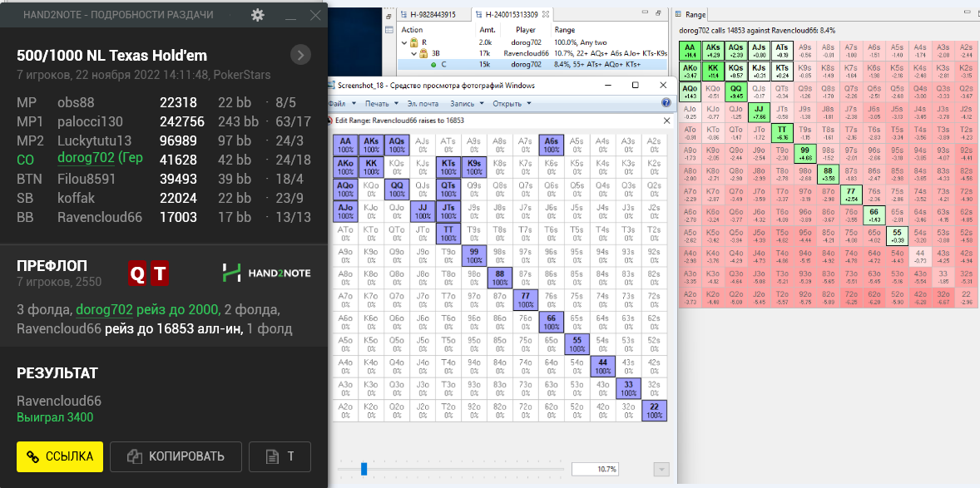The height and width of the screenshot is (488, 980).
Task: Collapse the 3B action tree node
Action: pos(413,53)
